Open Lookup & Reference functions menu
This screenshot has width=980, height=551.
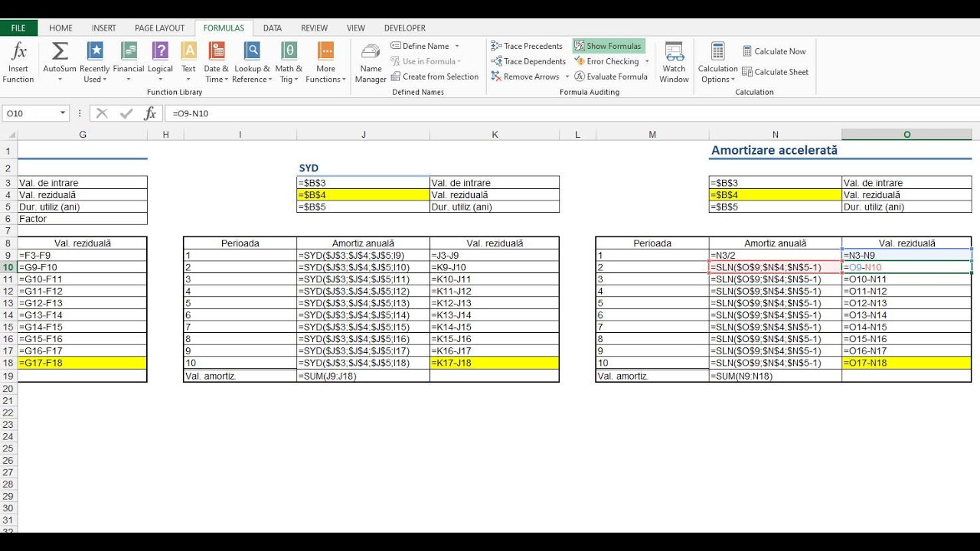pyautogui.click(x=251, y=63)
